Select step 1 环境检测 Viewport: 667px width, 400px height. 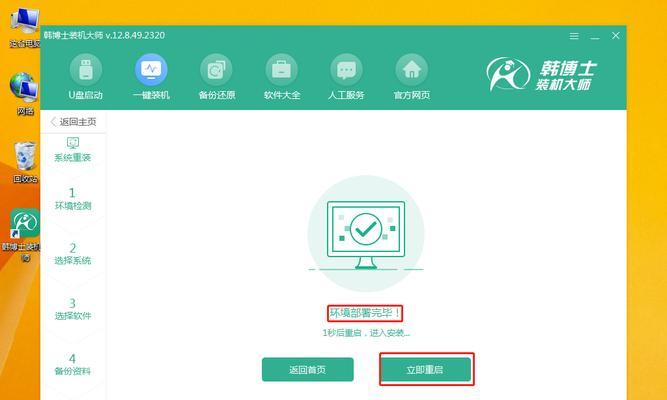(73, 199)
